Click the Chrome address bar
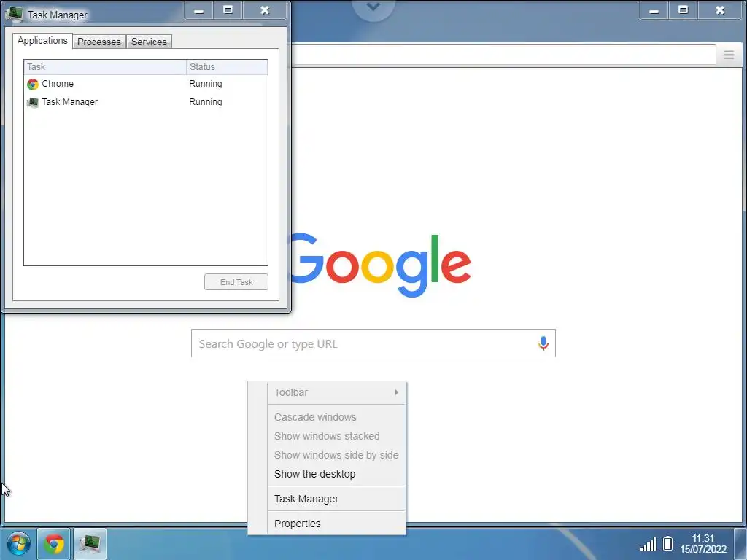The height and width of the screenshot is (560, 747). click(503, 55)
